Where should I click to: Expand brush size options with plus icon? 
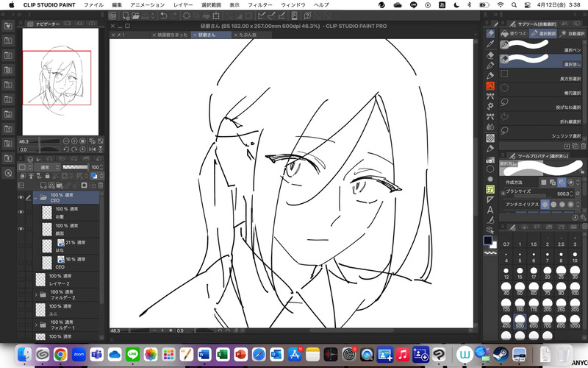[503, 194]
